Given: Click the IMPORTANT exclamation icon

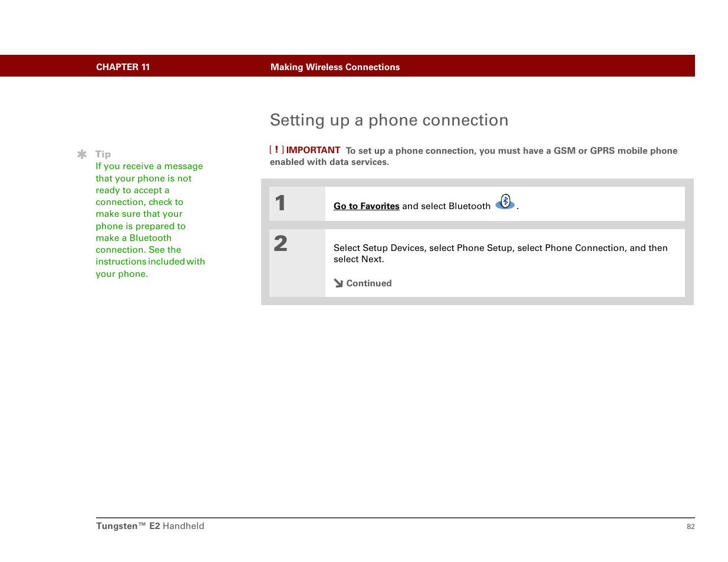Looking at the screenshot, I should pos(276,150).
